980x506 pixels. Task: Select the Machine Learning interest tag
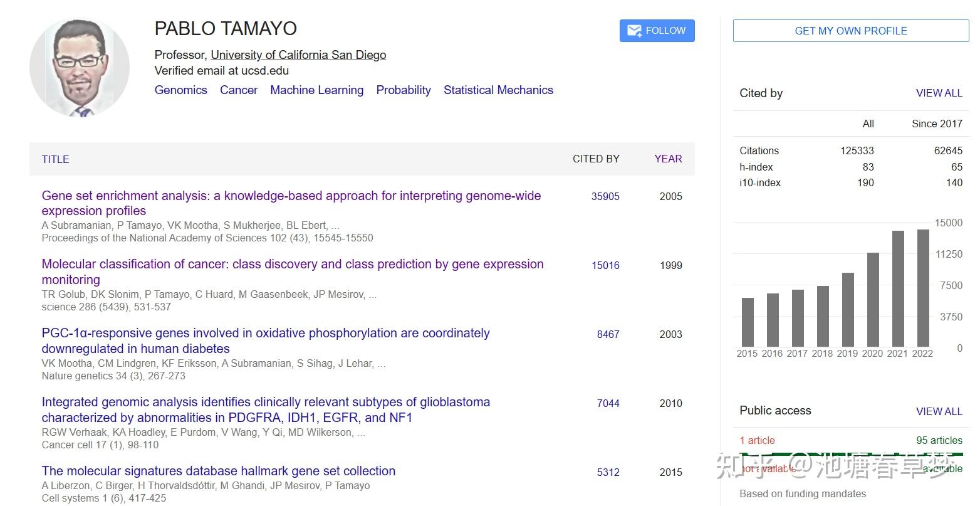[316, 90]
